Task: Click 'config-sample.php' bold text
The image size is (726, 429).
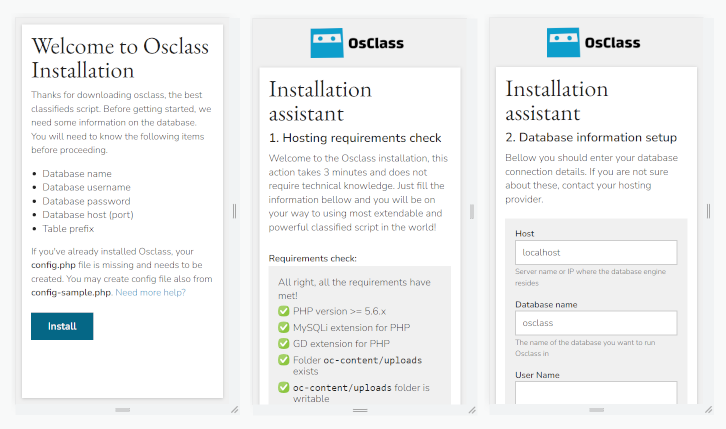Action: pos(71,292)
